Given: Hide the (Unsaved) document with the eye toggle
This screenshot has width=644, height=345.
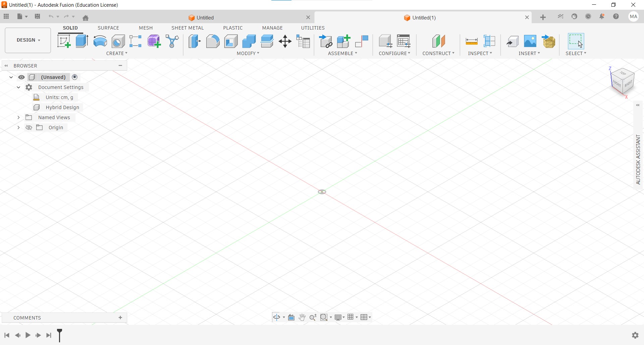Looking at the screenshot, I should pos(21,77).
